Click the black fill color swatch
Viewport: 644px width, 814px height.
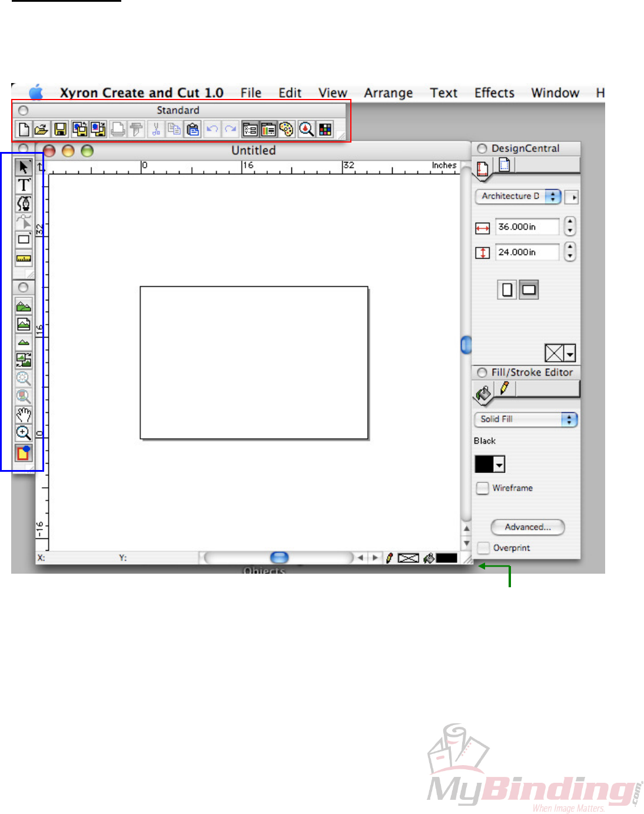(x=484, y=465)
